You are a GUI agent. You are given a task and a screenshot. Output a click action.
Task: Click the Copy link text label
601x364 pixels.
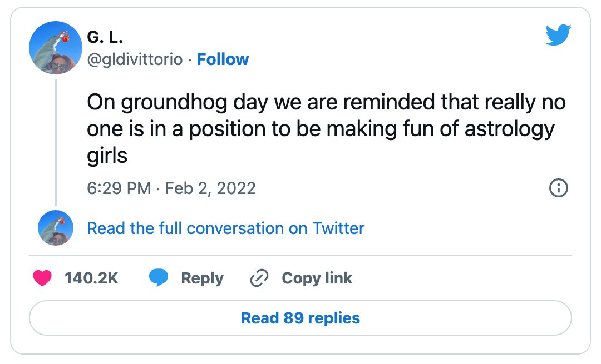(317, 278)
